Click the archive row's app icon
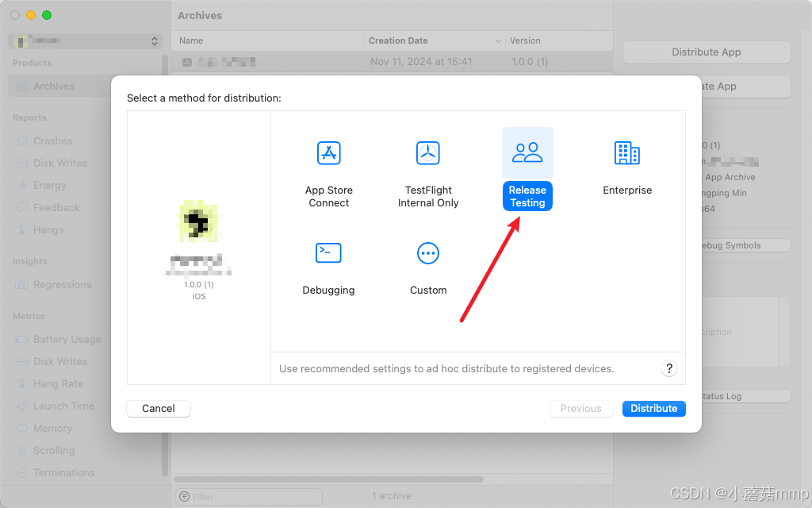The width and height of the screenshot is (812, 508). 187,62
